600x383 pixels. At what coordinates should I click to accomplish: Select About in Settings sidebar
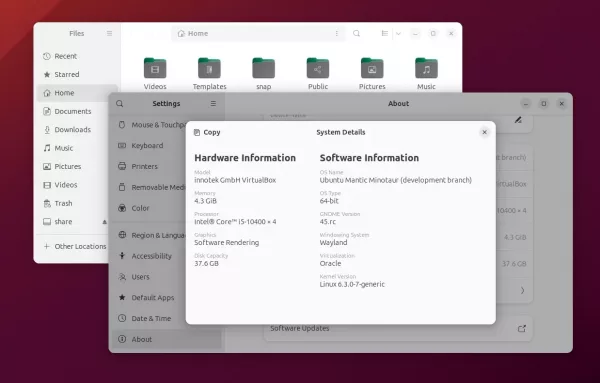[x=167, y=339]
